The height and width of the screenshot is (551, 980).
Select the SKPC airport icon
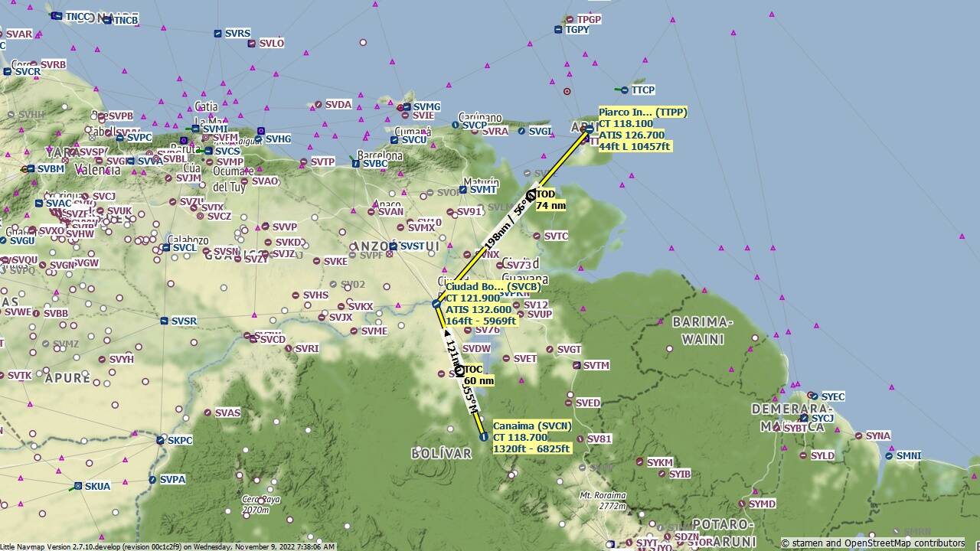[160, 440]
